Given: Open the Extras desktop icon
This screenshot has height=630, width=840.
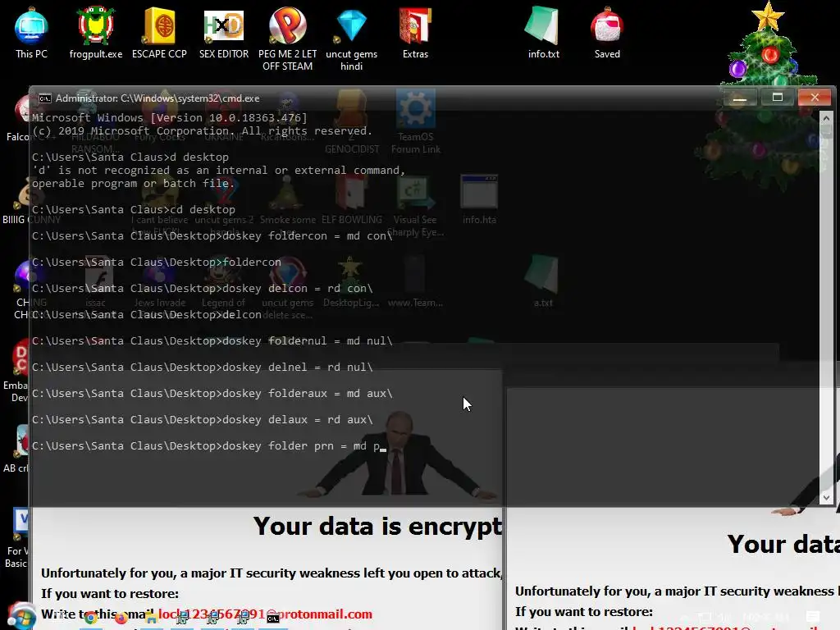Looking at the screenshot, I should [x=415, y=33].
